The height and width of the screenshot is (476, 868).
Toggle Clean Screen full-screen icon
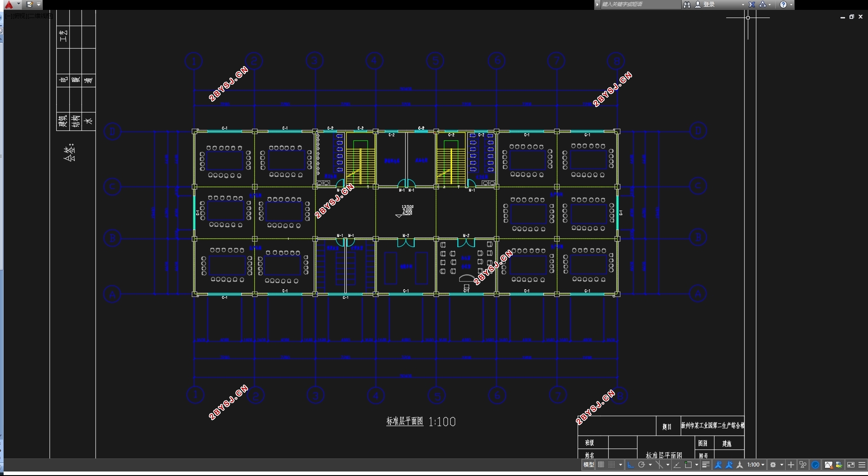coord(851,465)
